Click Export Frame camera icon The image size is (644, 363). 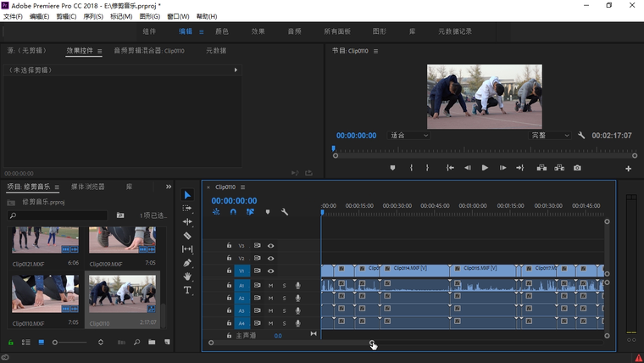(577, 168)
